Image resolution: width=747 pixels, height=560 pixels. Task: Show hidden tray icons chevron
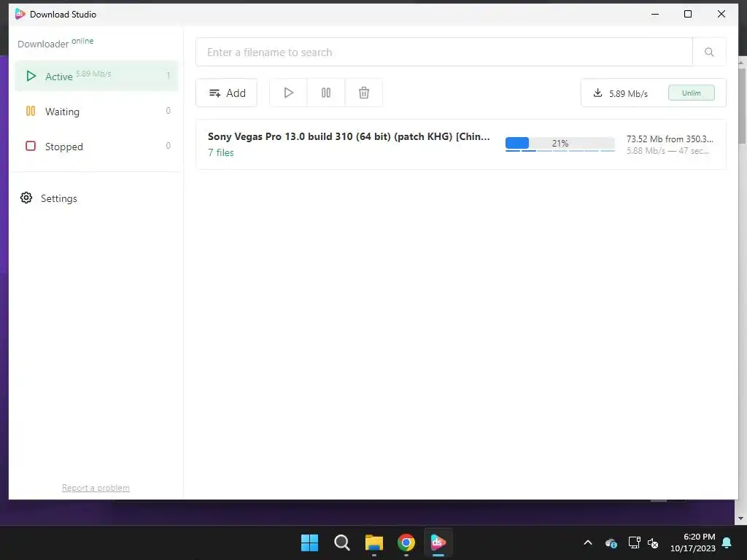tap(588, 542)
